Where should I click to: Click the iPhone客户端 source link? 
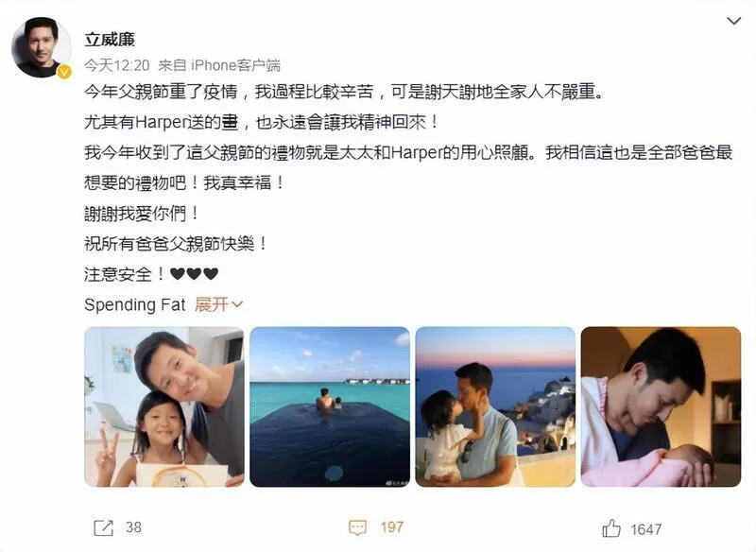(x=235, y=65)
